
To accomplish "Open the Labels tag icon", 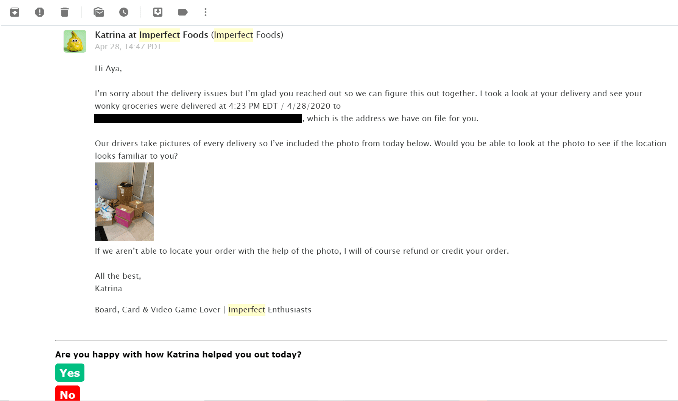I will coord(182,12).
